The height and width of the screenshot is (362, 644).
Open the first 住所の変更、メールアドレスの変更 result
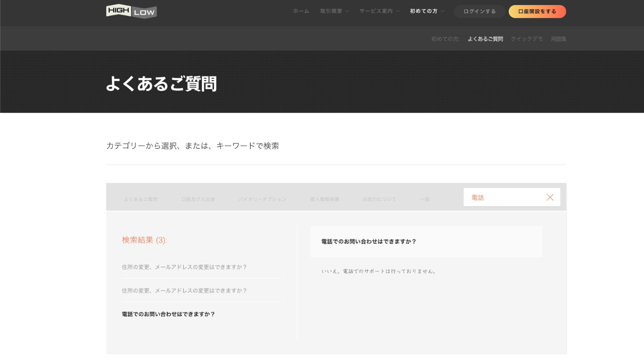tap(185, 267)
